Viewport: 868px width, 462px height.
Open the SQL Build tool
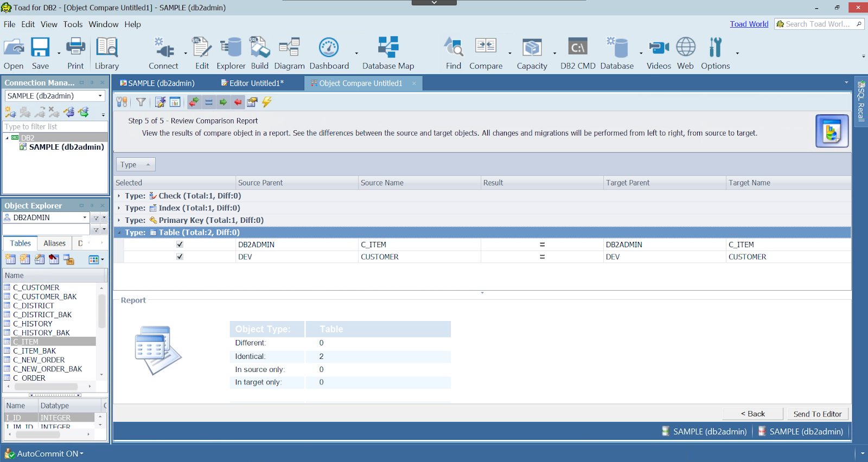[259, 53]
